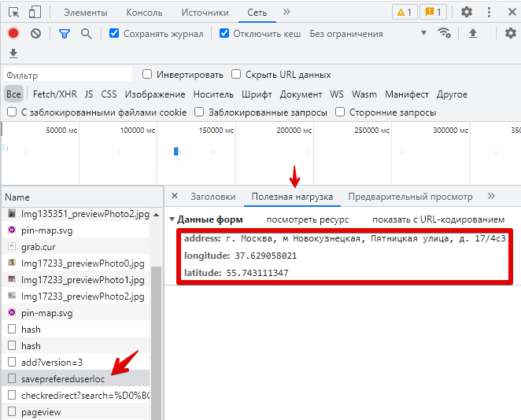Open network conditions Wi-Fi icon
521x420 pixels.
tap(445, 33)
